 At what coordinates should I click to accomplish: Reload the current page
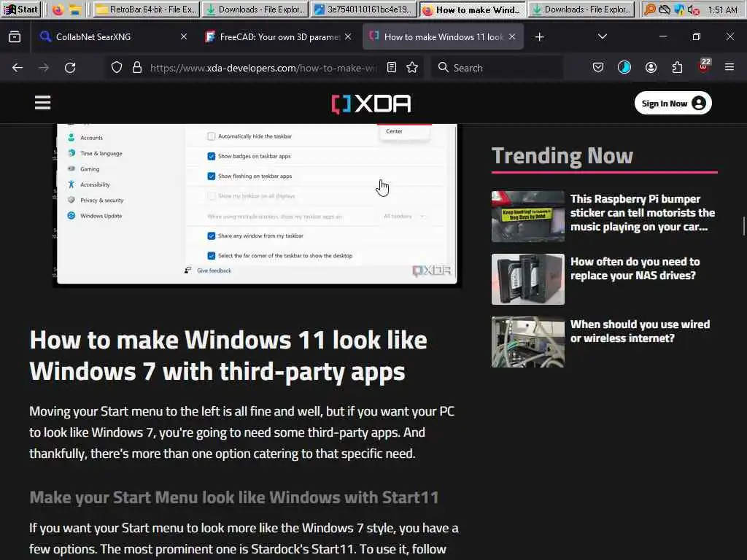click(70, 68)
